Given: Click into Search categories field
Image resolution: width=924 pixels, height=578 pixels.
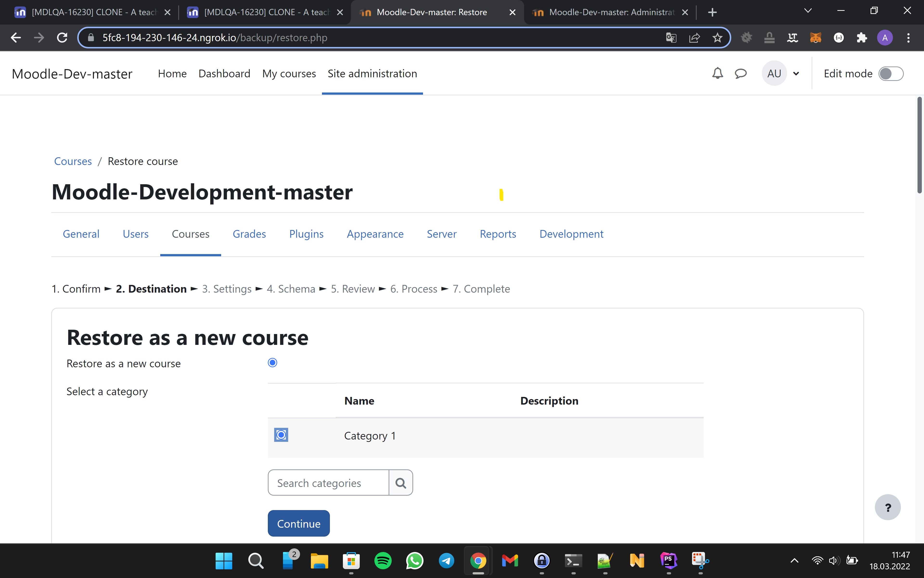Looking at the screenshot, I should [x=328, y=483].
